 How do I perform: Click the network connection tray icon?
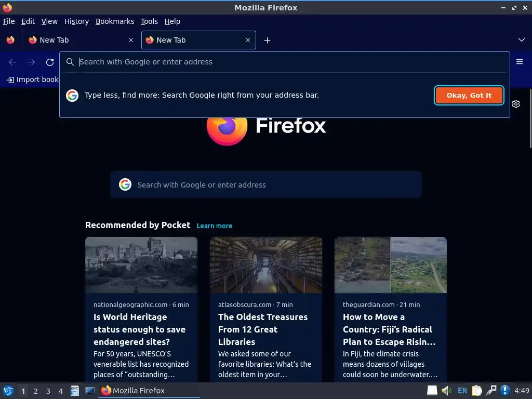[x=491, y=391]
